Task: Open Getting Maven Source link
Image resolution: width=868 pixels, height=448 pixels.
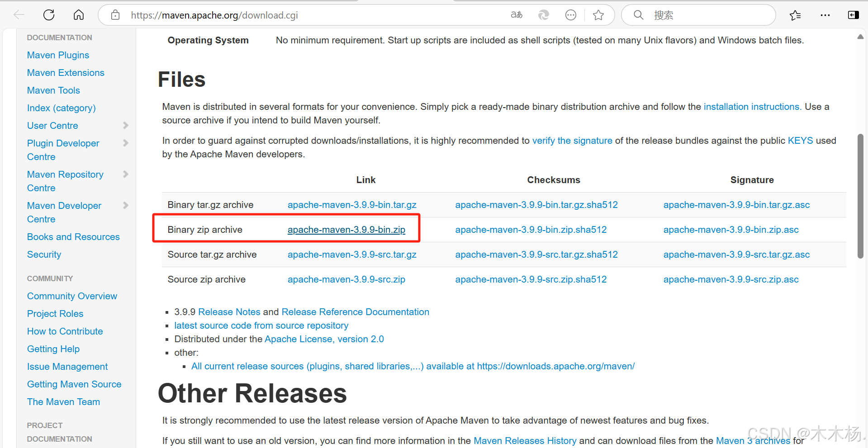Action: click(74, 384)
